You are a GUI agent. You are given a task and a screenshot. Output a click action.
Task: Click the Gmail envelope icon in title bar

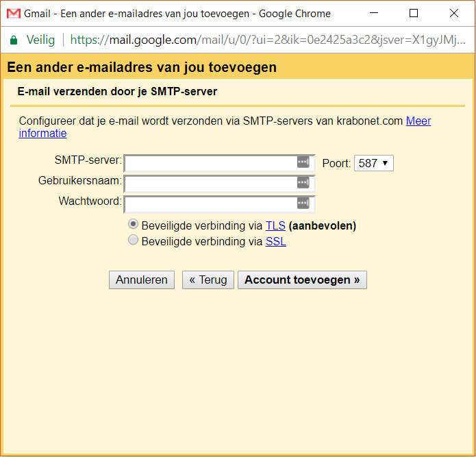13,13
